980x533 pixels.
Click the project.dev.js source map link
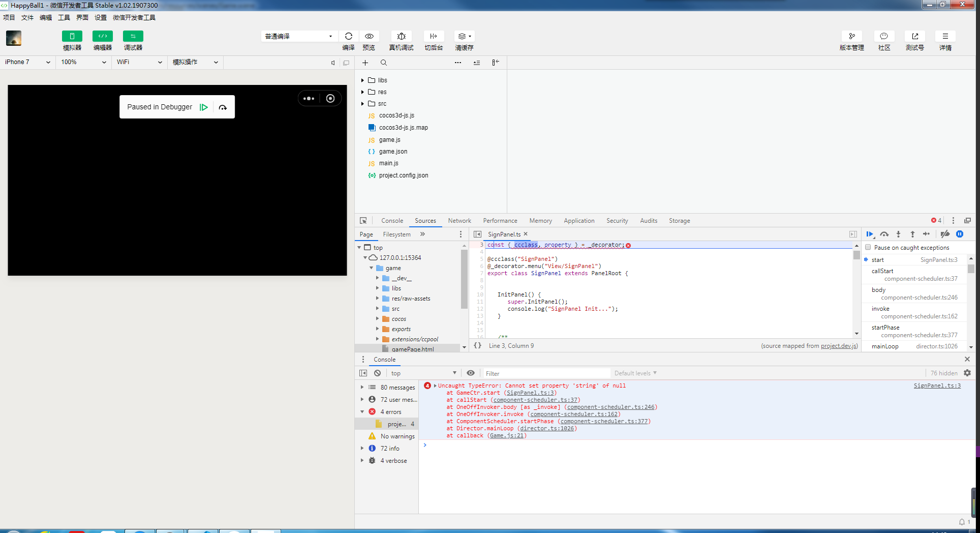click(838, 346)
